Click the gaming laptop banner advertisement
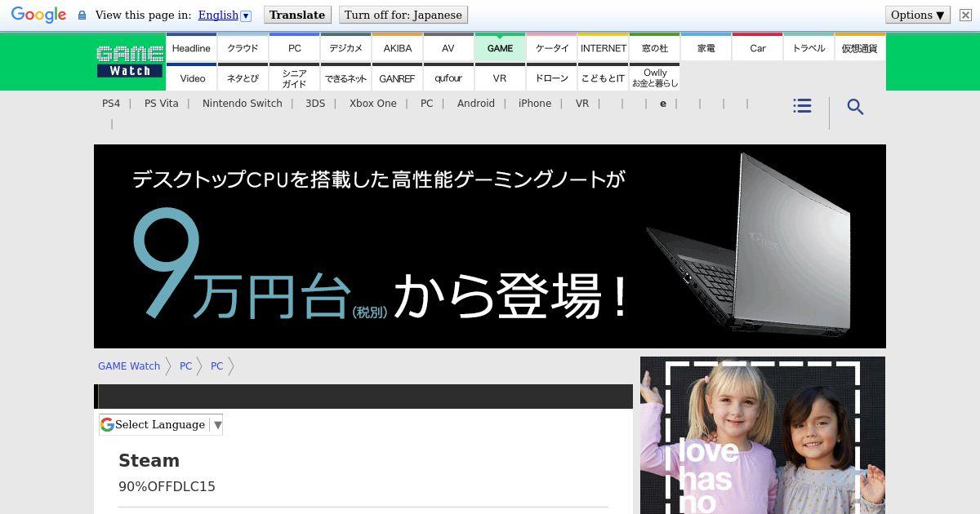 click(x=490, y=246)
